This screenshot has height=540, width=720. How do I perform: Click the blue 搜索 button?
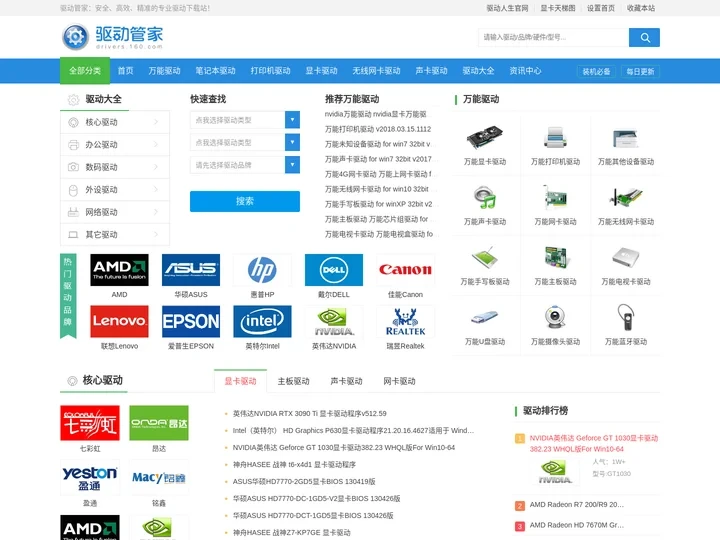(245, 201)
